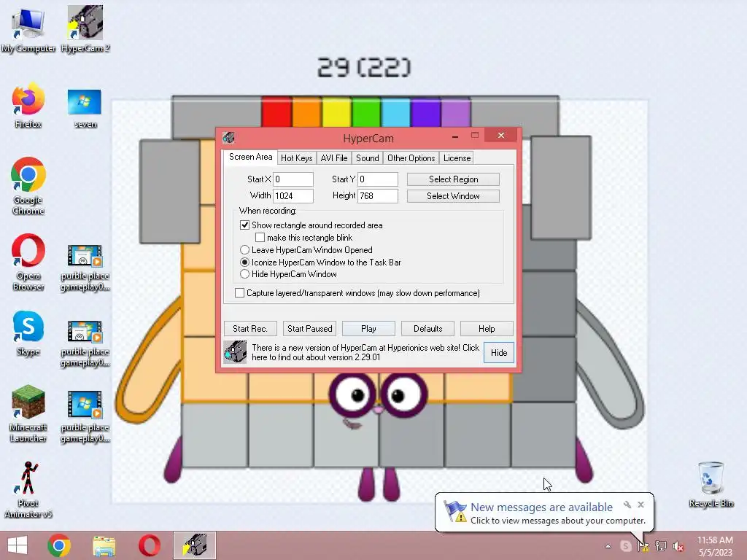The height and width of the screenshot is (560, 747).
Task: Switch to the Screen Area tab
Action: [x=251, y=157]
